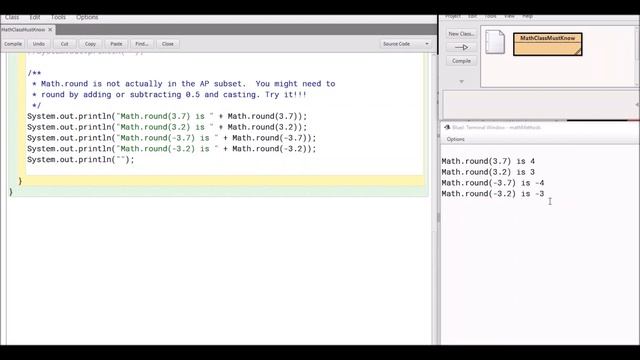
Task: Click Compile button in BlueJ project window
Action: coord(461,61)
